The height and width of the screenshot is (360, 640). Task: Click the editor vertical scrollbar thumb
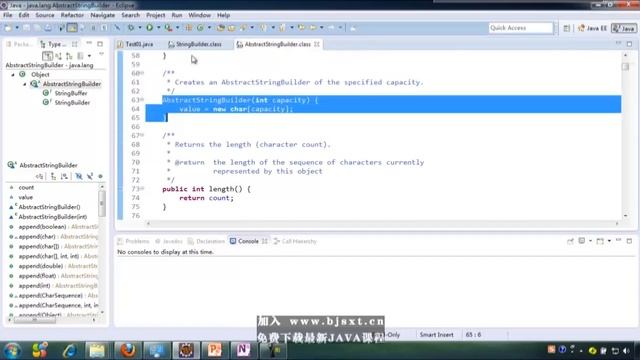tap(625, 67)
